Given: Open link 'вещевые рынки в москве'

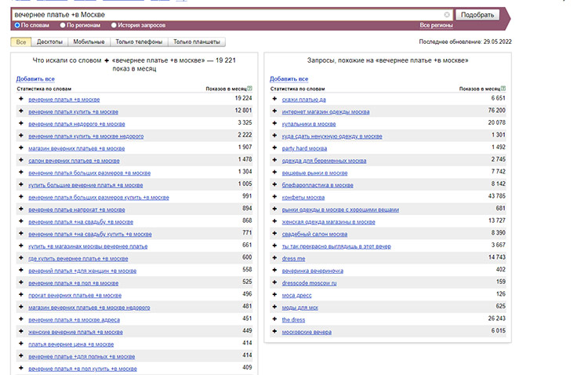Looking at the screenshot, I should 314,173.
